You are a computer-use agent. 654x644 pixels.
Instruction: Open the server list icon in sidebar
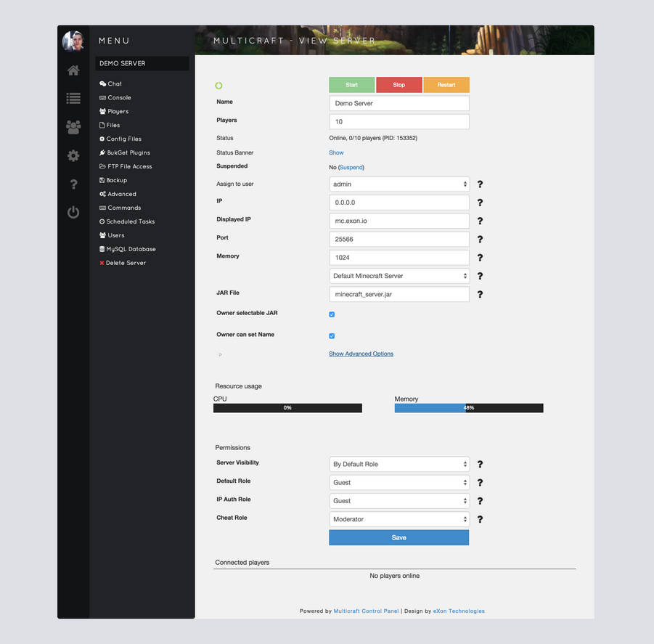73,99
